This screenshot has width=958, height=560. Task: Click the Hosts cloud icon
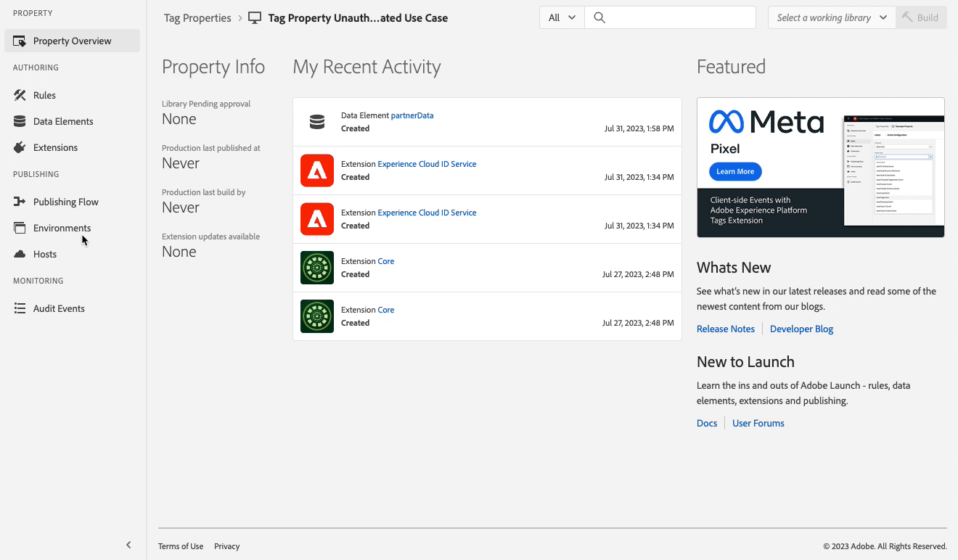(x=20, y=254)
